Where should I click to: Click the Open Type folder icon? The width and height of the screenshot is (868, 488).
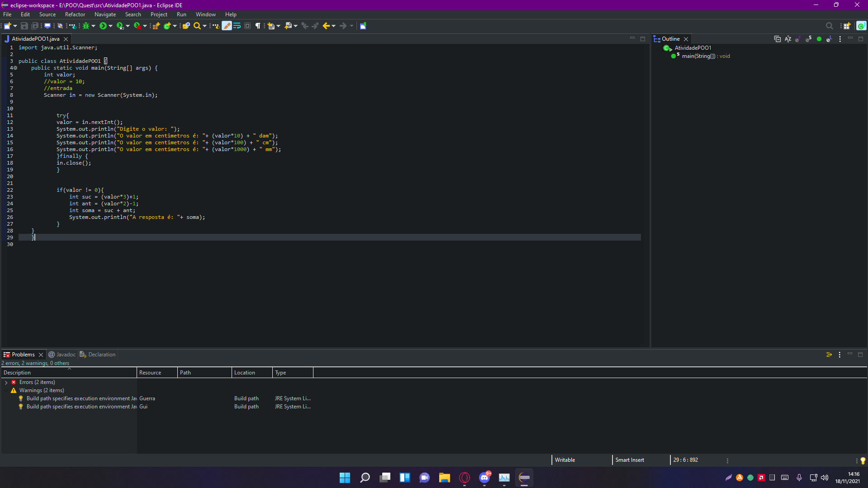click(186, 26)
